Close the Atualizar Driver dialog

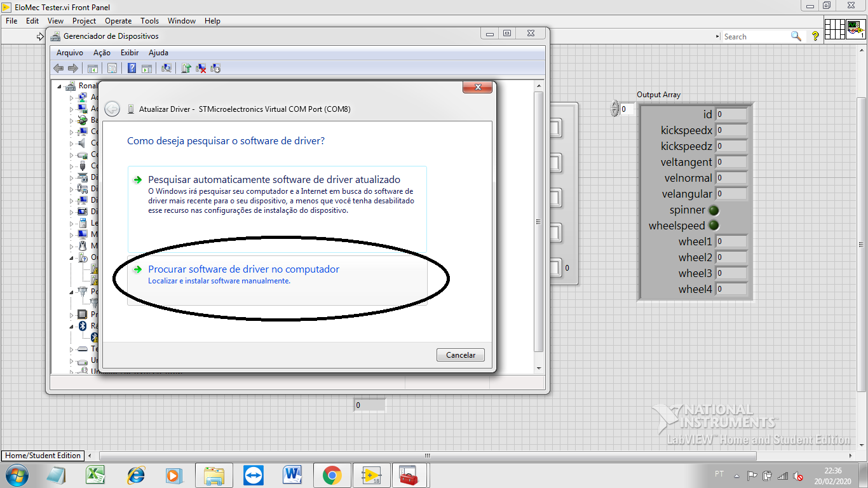coord(477,87)
